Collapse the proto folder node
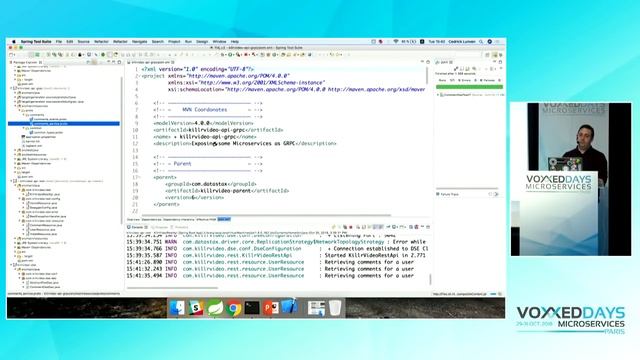The height and width of the screenshot is (360, 640). pos(20,110)
